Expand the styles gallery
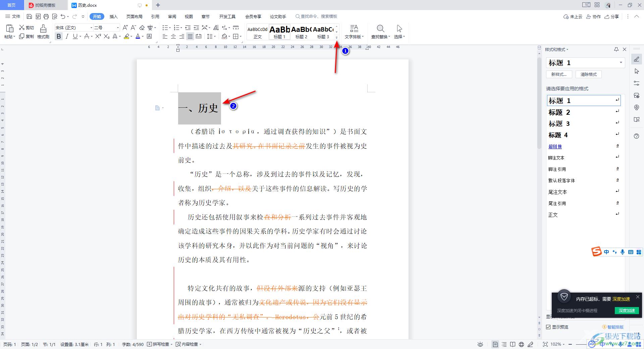The width and height of the screenshot is (644, 349). pos(336,37)
